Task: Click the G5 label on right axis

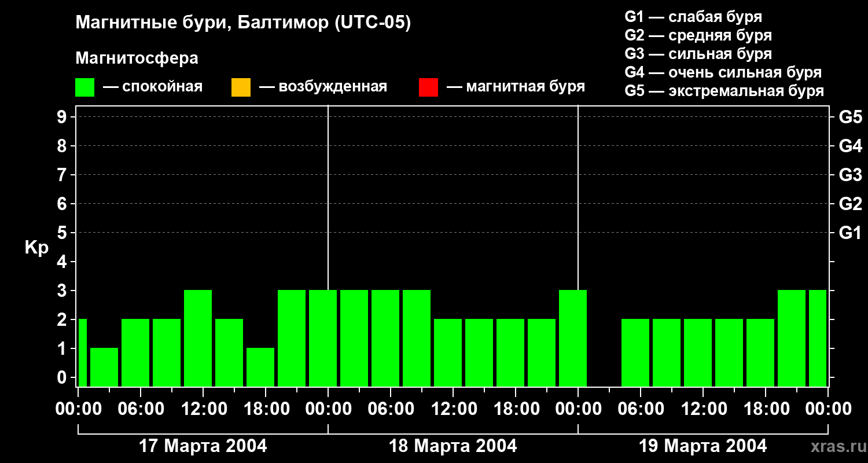Action: click(850, 117)
